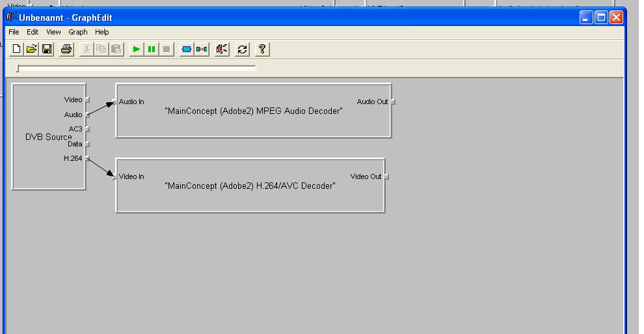The width and height of the screenshot is (644, 334).
Task: Minimize the GraphEdit window
Action: (586, 18)
